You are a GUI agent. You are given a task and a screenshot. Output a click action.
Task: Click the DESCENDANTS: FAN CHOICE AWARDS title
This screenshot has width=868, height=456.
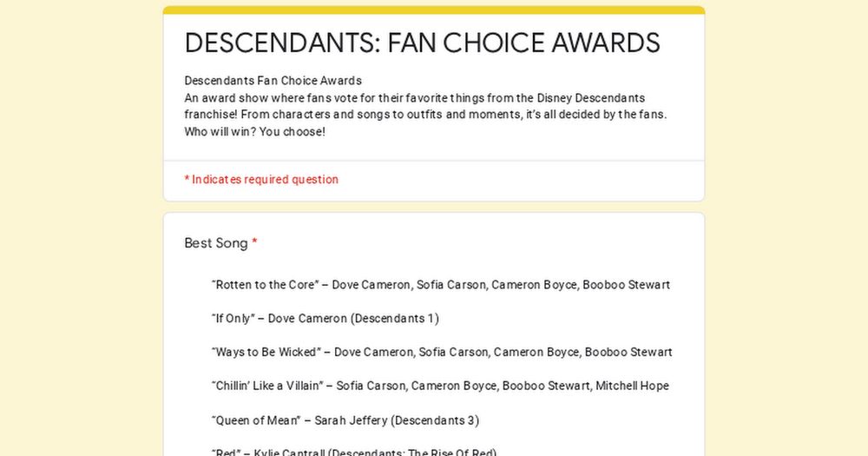(422, 43)
